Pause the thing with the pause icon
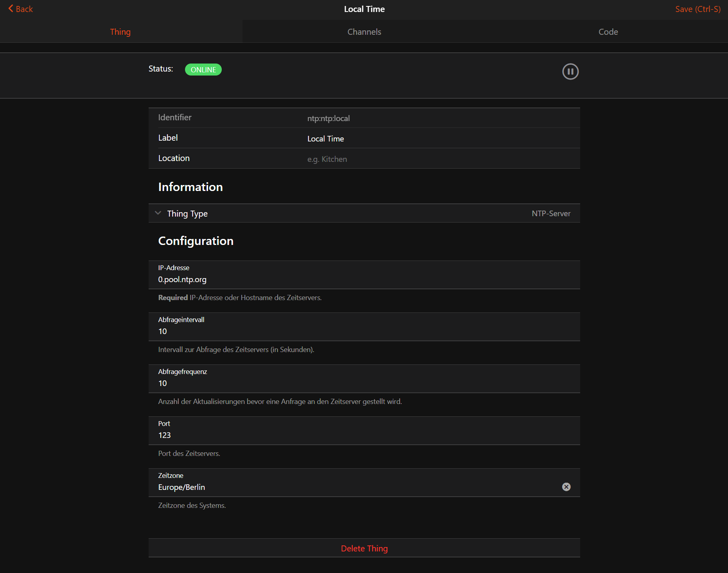The width and height of the screenshot is (728, 573). [x=570, y=72]
